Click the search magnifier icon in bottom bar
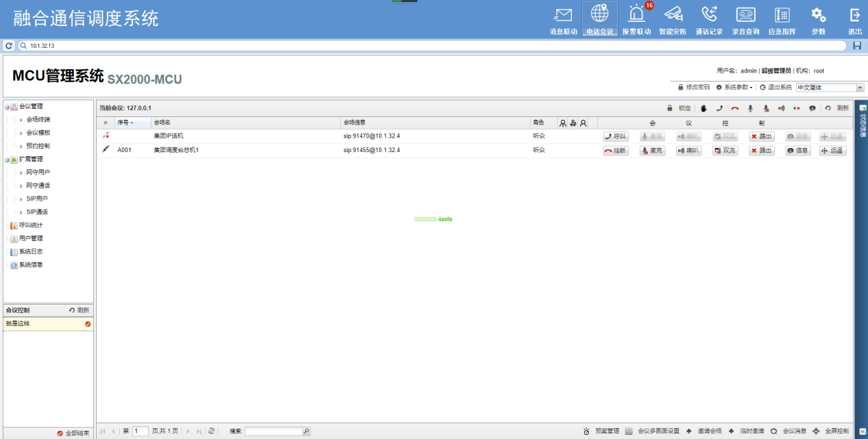The width and height of the screenshot is (868, 439). (306, 431)
